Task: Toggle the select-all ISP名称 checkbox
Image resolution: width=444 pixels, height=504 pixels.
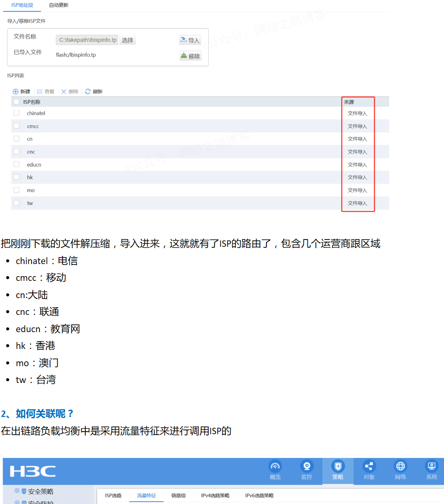Action: (16, 102)
